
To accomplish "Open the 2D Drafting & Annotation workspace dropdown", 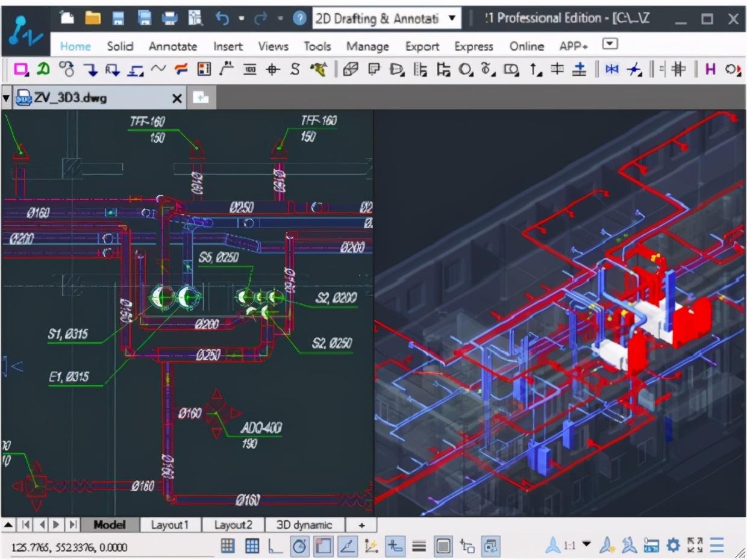I will [x=452, y=17].
